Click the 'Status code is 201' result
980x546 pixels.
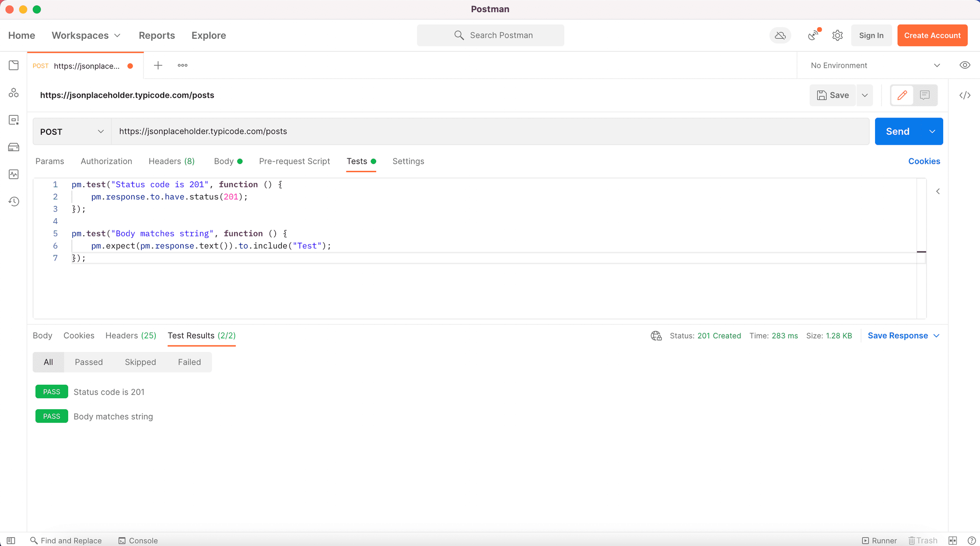pyautogui.click(x=109, y=392)
